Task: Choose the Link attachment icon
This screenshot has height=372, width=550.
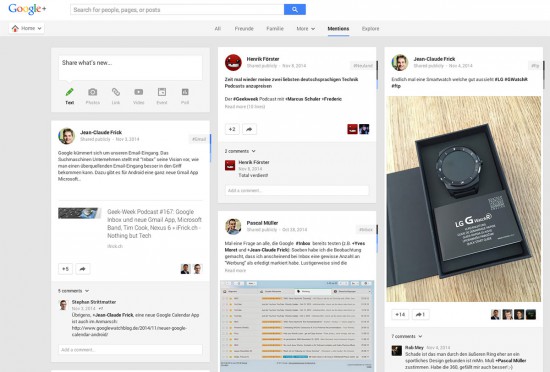Action: pos(116,92)
